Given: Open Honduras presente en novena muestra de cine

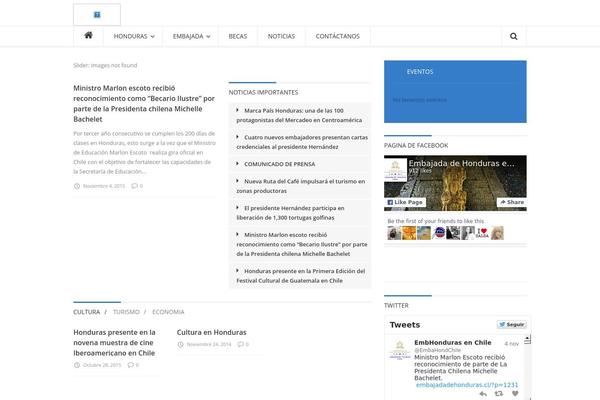Looking at the screenshot, I should point(114,343).
